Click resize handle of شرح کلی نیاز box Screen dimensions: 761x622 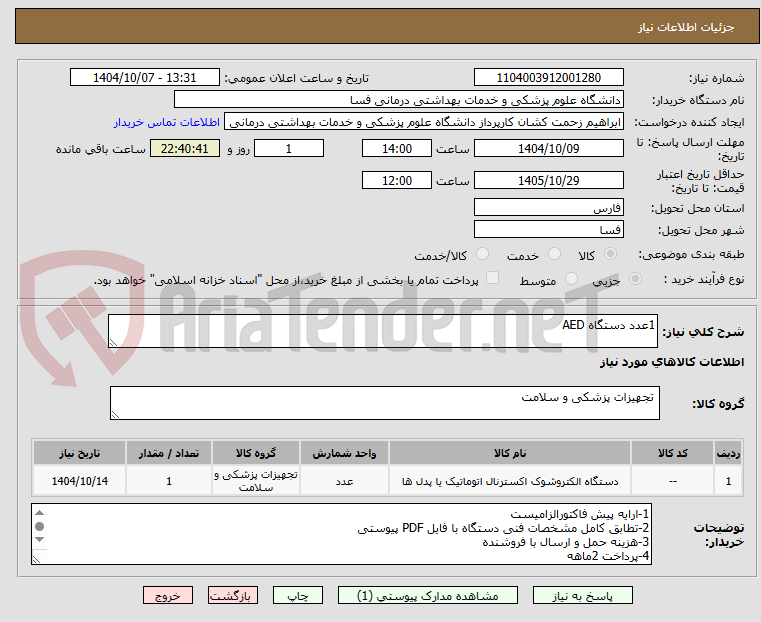(x=114, y=343)
